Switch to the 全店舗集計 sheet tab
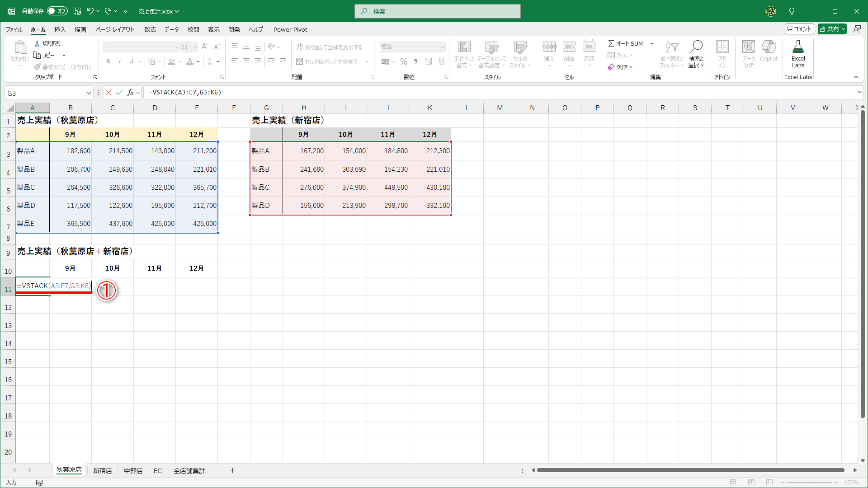Screen dimensions: 868x488 pyautogui.click(x=189, y=470)
